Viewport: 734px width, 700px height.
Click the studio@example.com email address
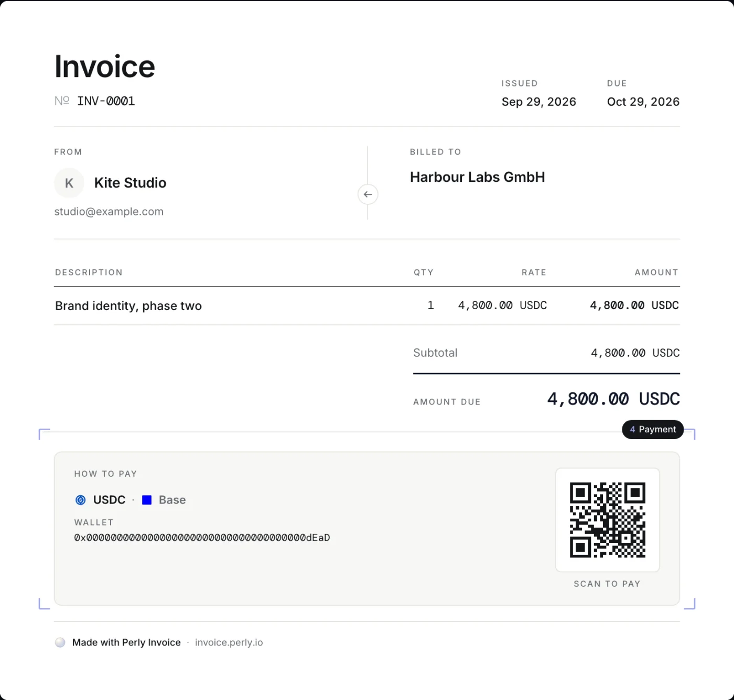(x=109, y=212)
